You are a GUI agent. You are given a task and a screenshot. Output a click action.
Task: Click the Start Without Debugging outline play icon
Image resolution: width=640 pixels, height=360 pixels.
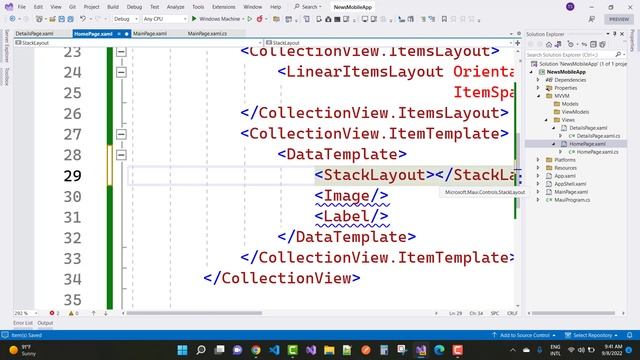250,19
